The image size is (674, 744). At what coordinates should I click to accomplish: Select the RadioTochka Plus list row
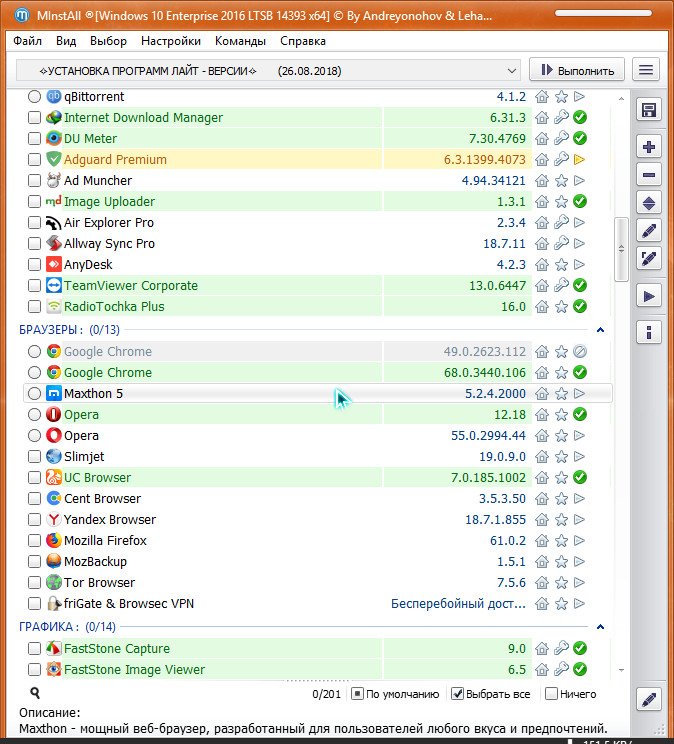[317, 307]
